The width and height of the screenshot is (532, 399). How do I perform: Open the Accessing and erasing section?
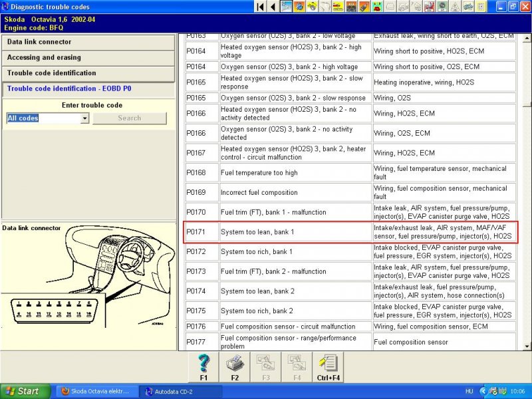[88, 58]
